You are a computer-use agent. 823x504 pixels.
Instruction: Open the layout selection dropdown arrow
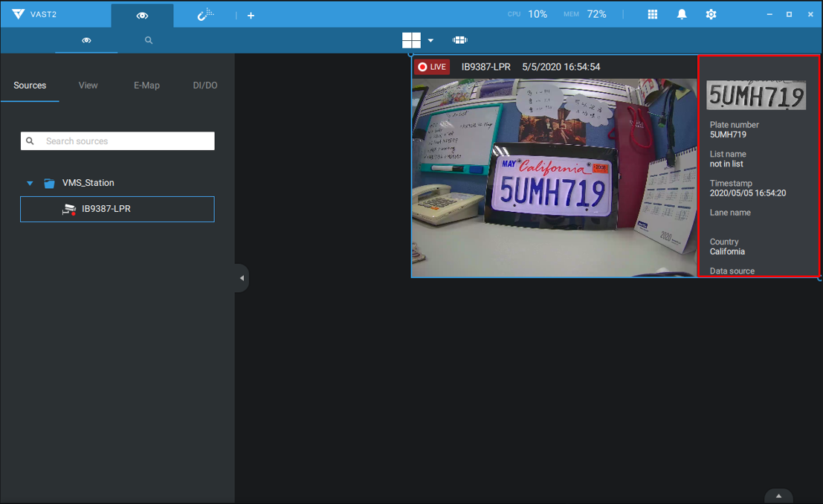[430, 40]
